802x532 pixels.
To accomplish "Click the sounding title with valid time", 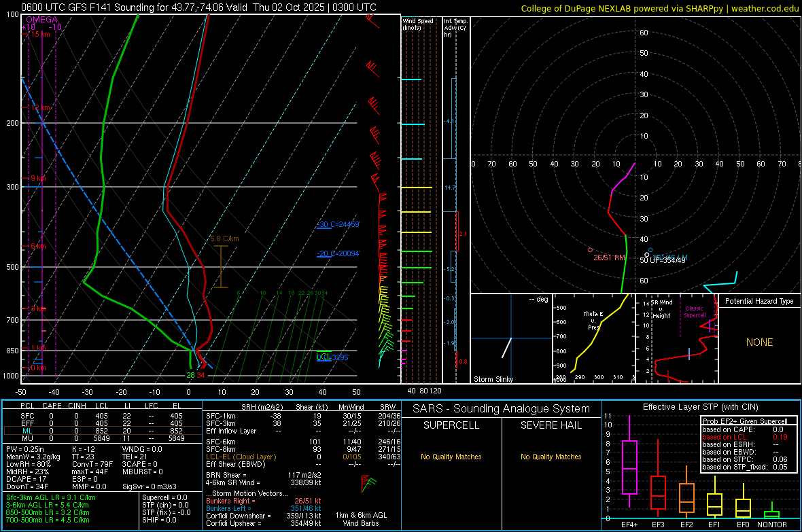I will point(198,7).
